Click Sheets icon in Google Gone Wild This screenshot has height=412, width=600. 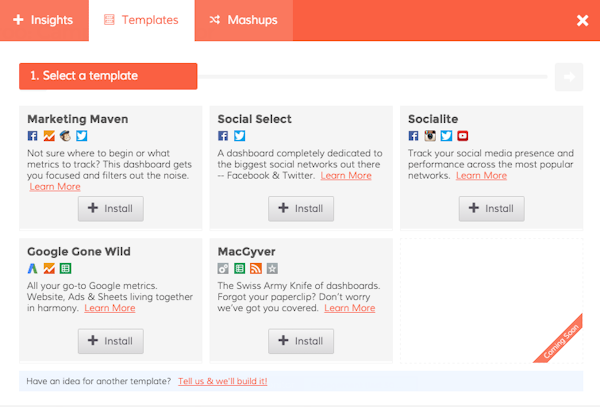click(65, 269)
